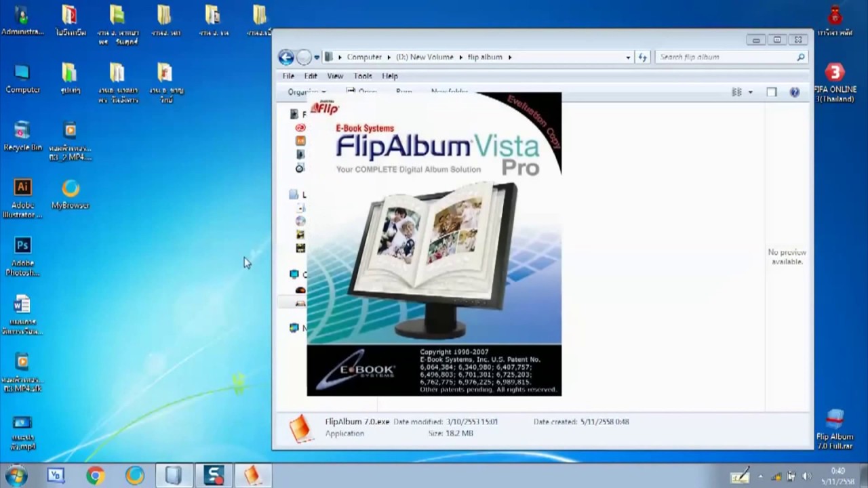Screen dimensions: 868x488
Task: Click the change view icon
Action: (736, 92)
